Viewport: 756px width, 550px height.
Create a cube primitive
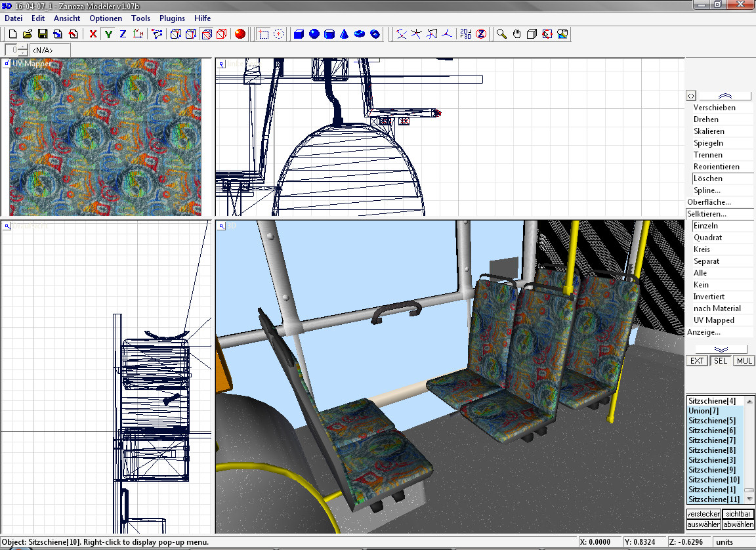click(x=299, y=34)
